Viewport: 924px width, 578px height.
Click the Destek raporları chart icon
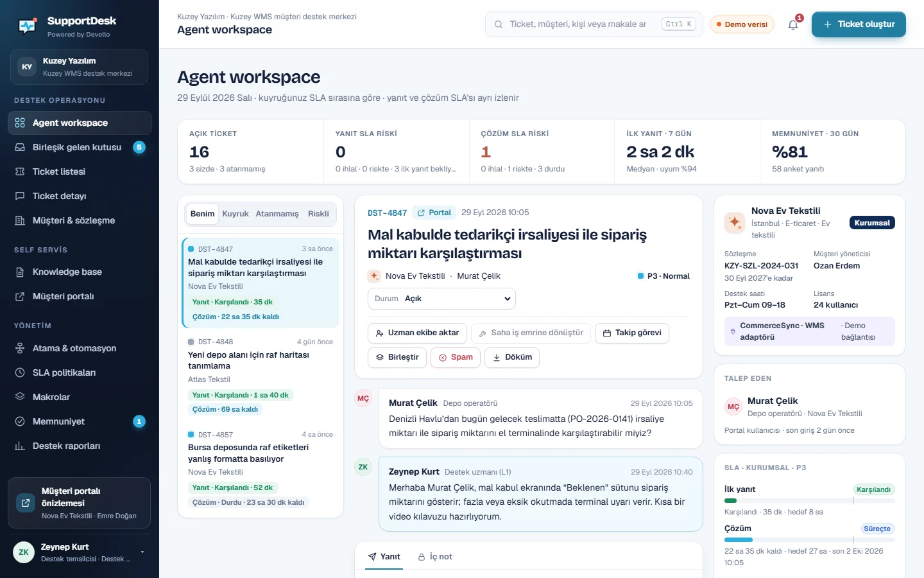pyautogui.click(x=20, y=446)
